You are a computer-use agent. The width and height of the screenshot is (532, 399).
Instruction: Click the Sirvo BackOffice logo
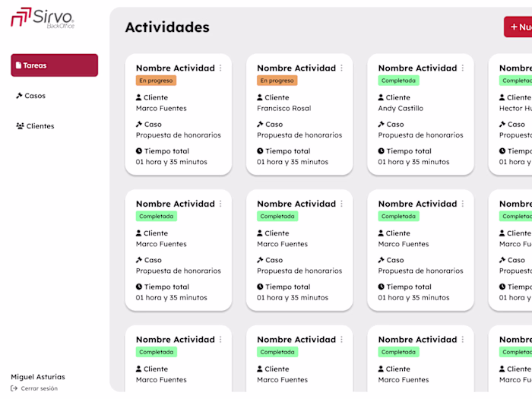click(43, 17)
